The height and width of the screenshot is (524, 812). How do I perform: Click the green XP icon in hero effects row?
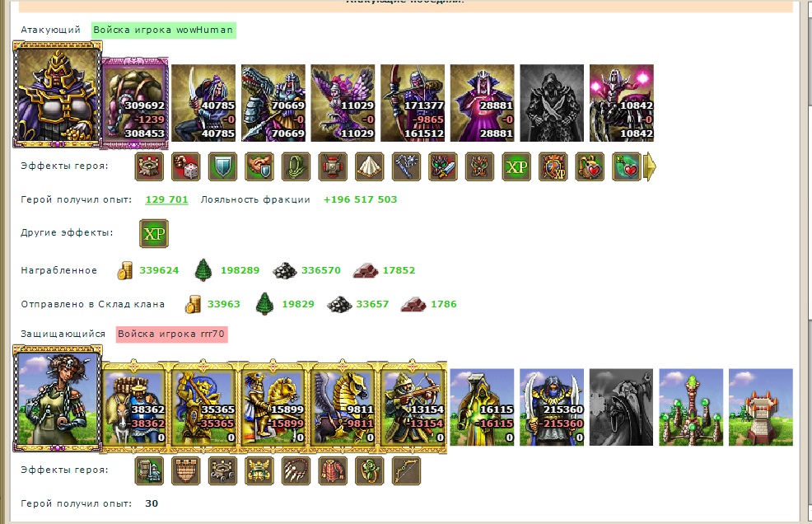[x=517, y=166]
